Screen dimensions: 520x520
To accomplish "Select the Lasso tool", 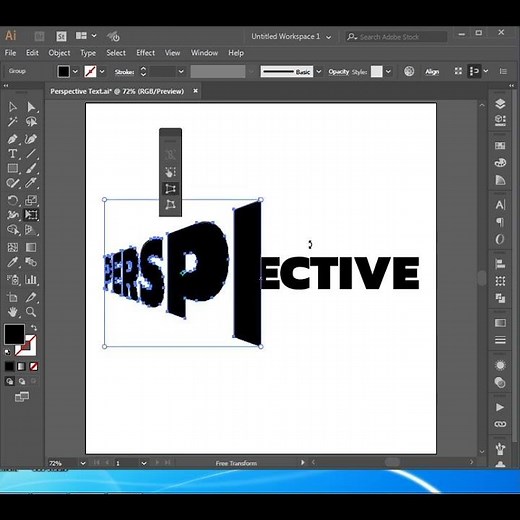I will (31, 122).
